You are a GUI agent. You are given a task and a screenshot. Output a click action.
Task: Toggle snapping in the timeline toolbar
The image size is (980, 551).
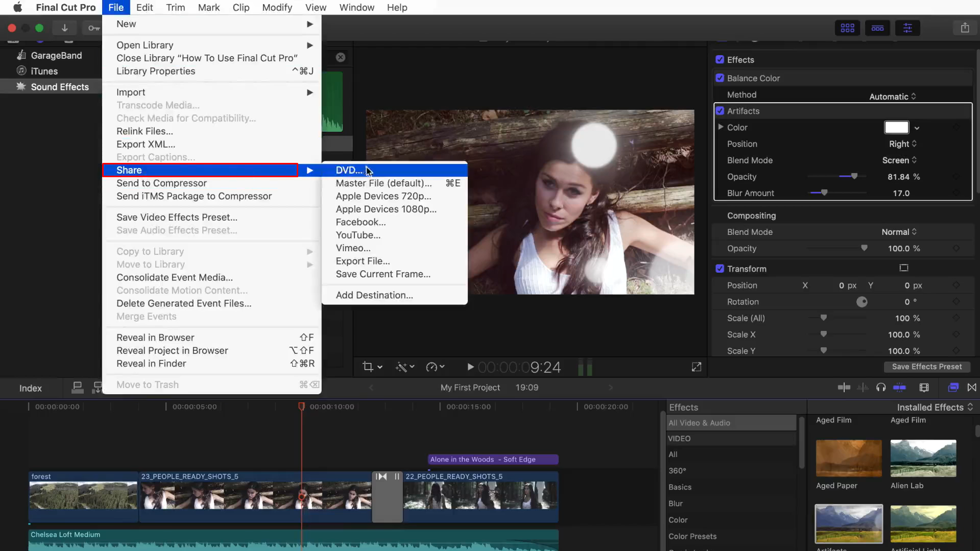click(x=973, y=388)
